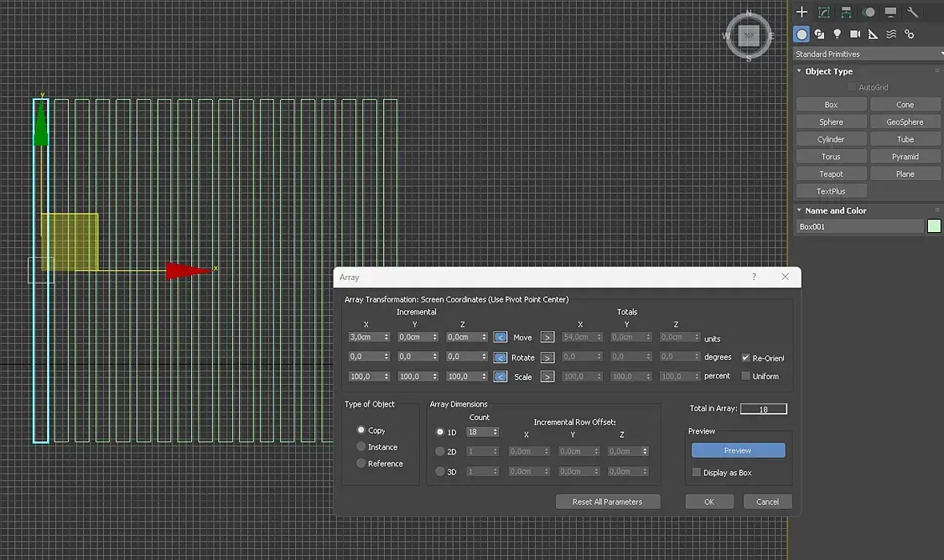Select the Pyramid button
The width and height of the screenshot is (944, 560).
pos(905,157)
